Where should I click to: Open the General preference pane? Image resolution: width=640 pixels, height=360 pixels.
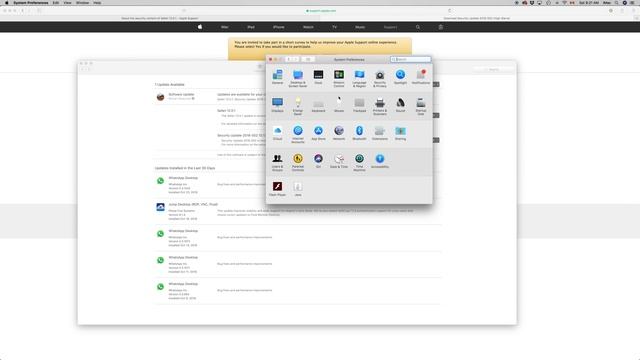(x=277, y=77)
